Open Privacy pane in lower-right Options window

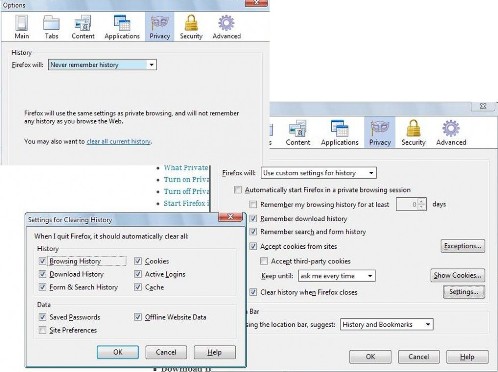[x=380, y=133]
